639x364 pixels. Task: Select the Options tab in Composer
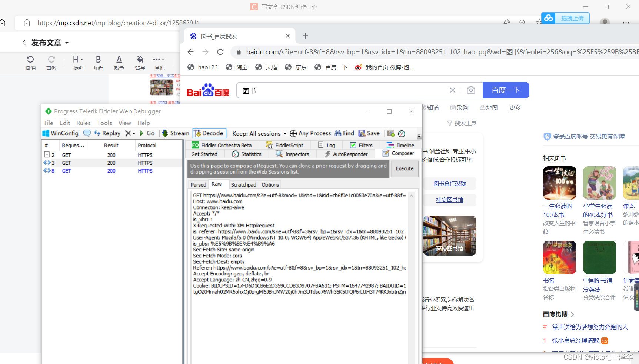(270, 184)
